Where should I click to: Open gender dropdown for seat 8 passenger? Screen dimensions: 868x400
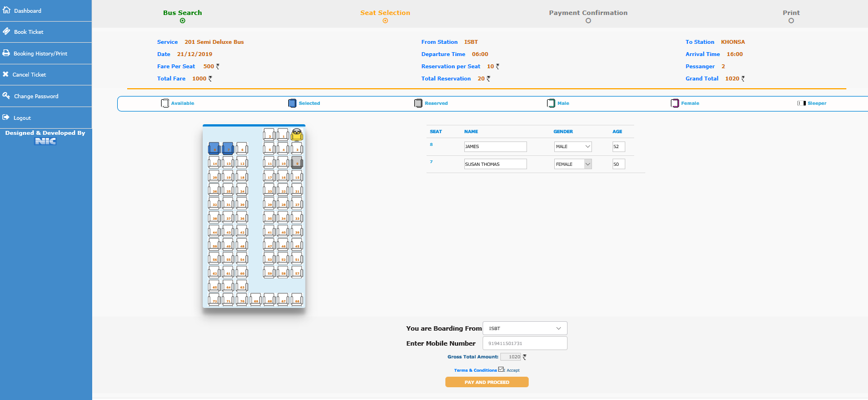573,146
